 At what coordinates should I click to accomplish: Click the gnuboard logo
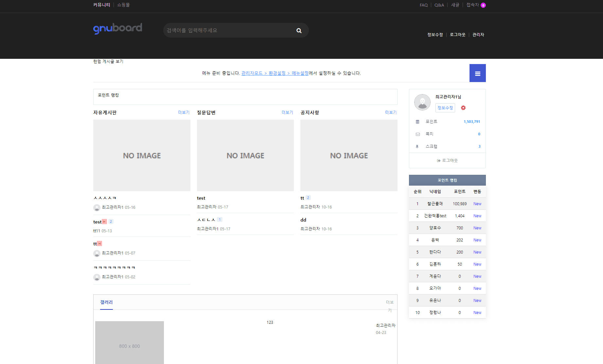coord(117,28)
